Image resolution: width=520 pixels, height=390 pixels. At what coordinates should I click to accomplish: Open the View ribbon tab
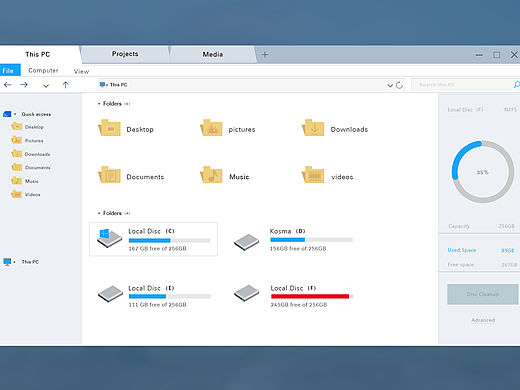pos(81,71)
